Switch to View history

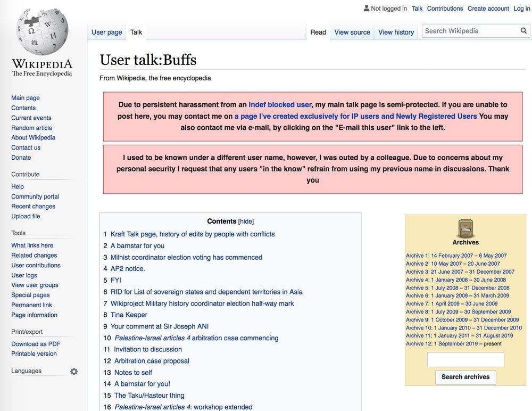(396, 32)
